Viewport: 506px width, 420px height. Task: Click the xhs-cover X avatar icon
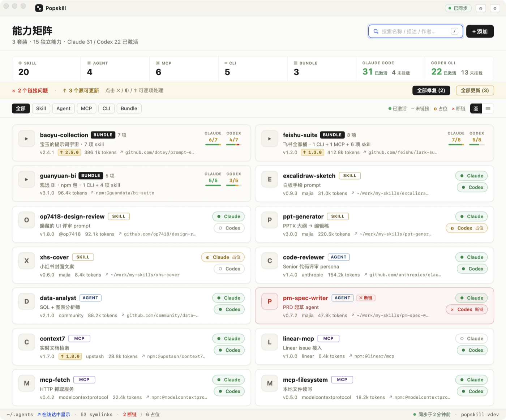click(26, 261)
